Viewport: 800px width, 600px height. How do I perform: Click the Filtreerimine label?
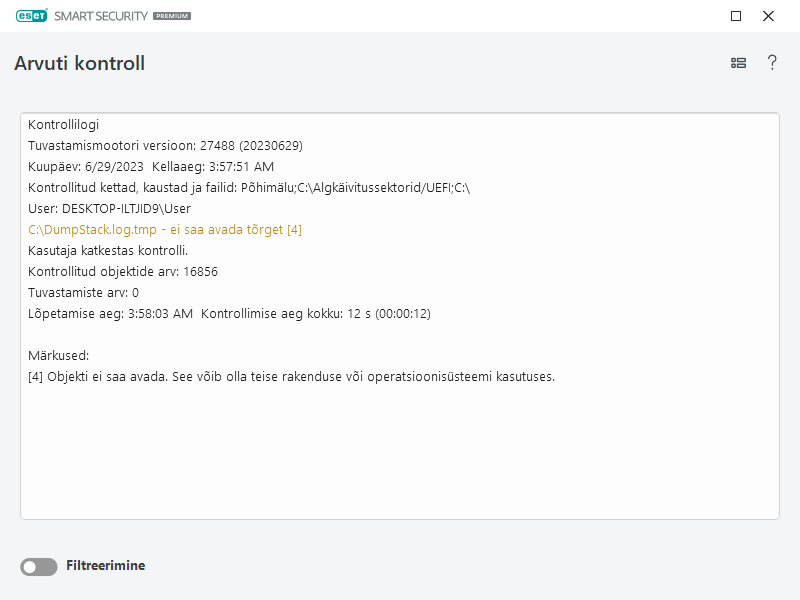tap(105, 566)
